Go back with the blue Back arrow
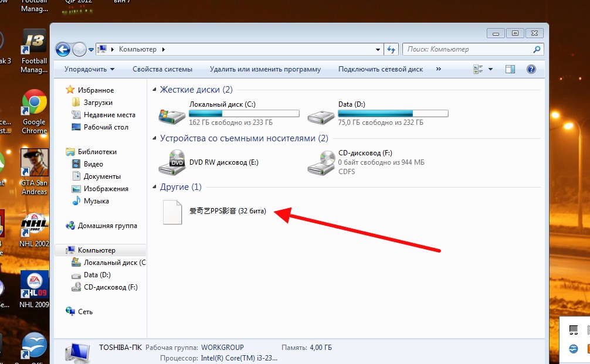 point(63,49)
